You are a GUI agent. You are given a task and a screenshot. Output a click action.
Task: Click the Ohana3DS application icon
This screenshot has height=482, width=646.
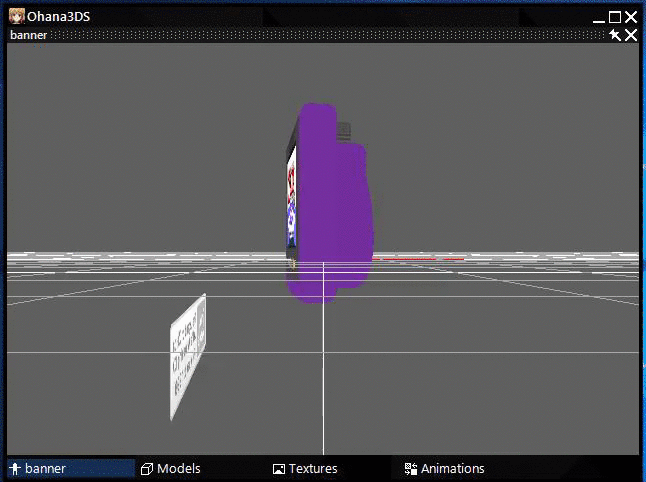(x=17, y=16)
